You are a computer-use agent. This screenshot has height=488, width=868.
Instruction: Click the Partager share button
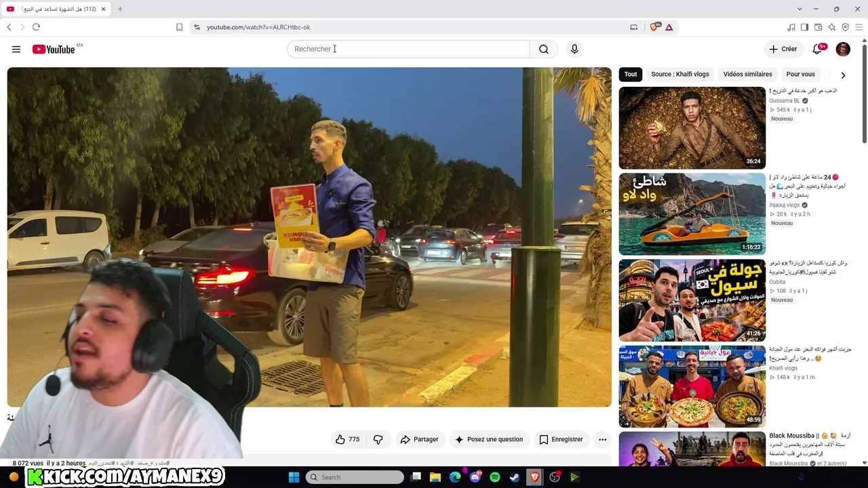pos(419,439)
